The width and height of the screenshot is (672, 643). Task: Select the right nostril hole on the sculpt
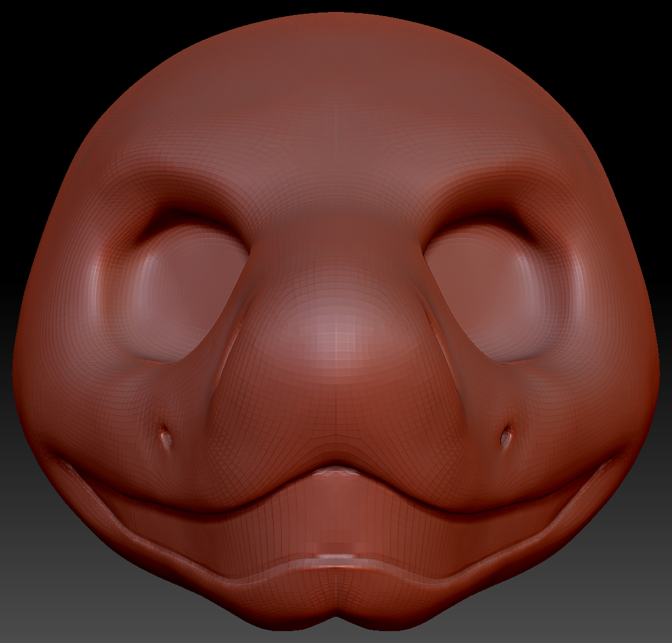[x=506, y=438]
